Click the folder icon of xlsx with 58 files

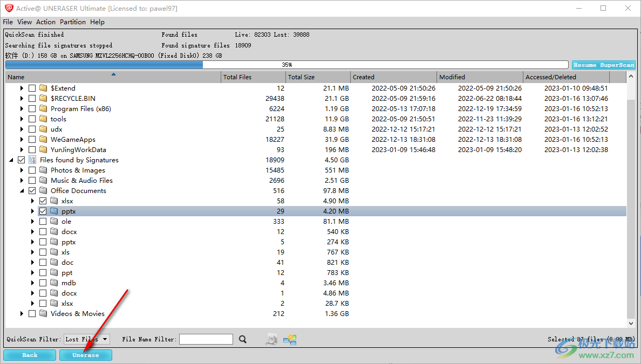(x=54, y=201)
